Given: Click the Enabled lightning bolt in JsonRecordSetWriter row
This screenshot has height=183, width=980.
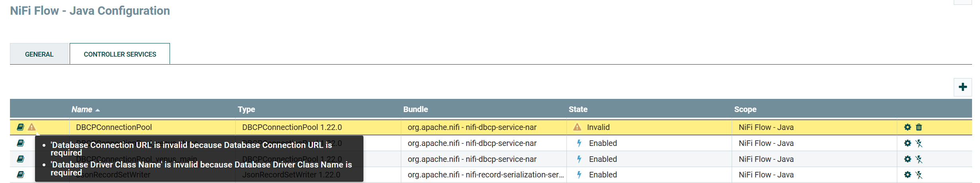Looking at the screenshot, I should tap(579, 175).
